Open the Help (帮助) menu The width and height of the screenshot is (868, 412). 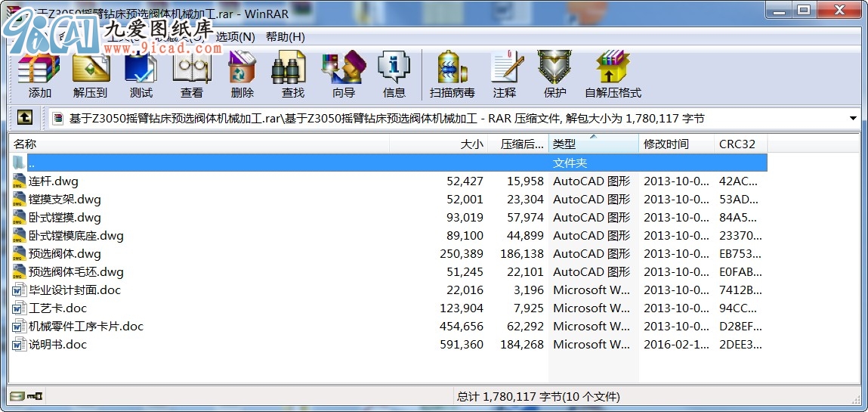pyautogui.click(x=285, y=36)
